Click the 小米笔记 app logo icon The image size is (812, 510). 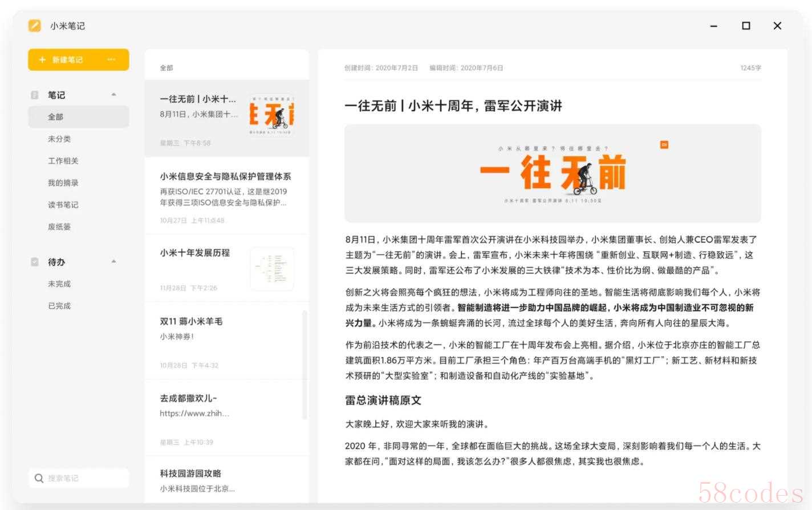tap(35, 26)
